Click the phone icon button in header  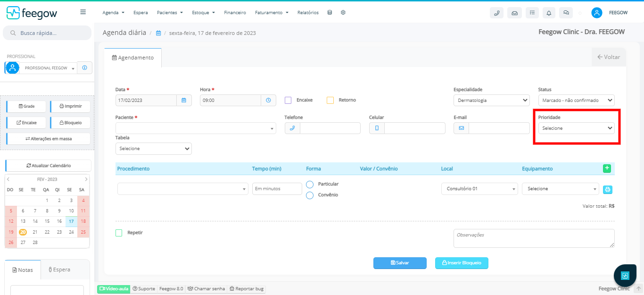(x=497, y=13)
